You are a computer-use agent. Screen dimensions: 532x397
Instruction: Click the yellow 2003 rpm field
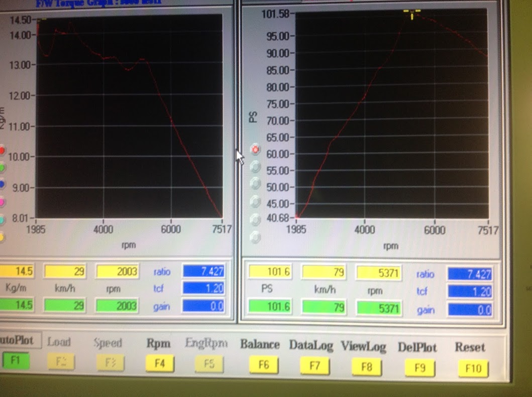click(118, 272)
